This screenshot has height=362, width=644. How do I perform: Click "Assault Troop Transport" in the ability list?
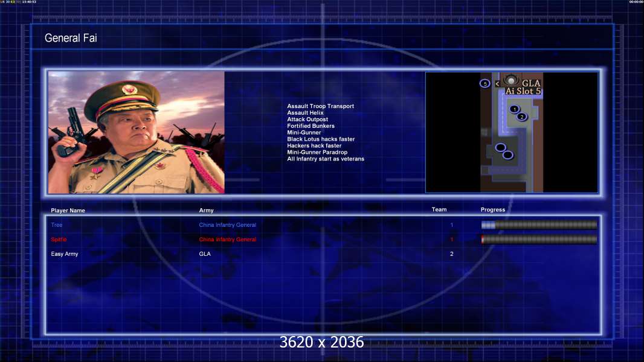[x=320, y=106]
